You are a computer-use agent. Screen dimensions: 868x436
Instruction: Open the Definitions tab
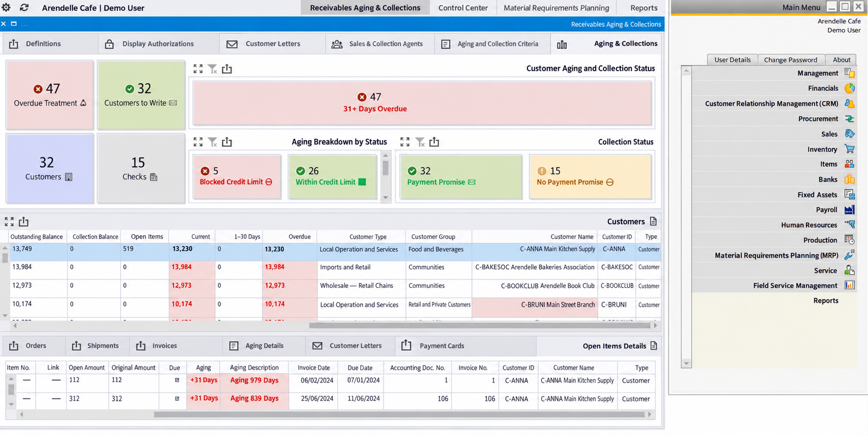50,44
